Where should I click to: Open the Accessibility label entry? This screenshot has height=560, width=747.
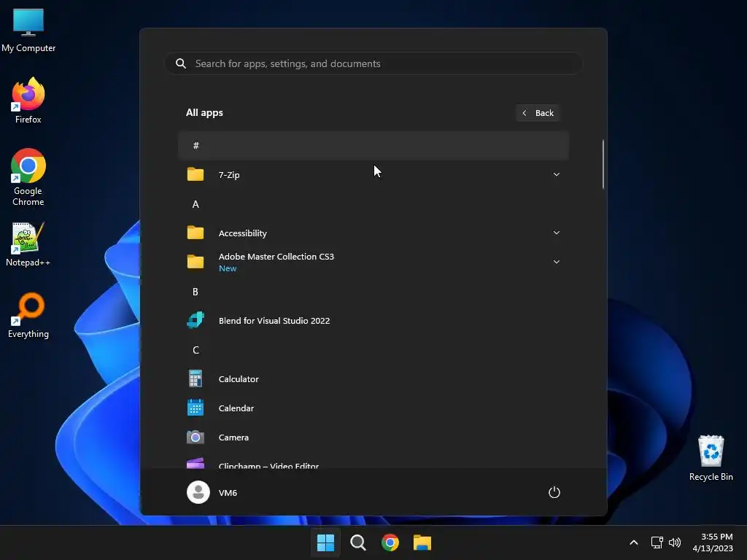pos(242,233)
